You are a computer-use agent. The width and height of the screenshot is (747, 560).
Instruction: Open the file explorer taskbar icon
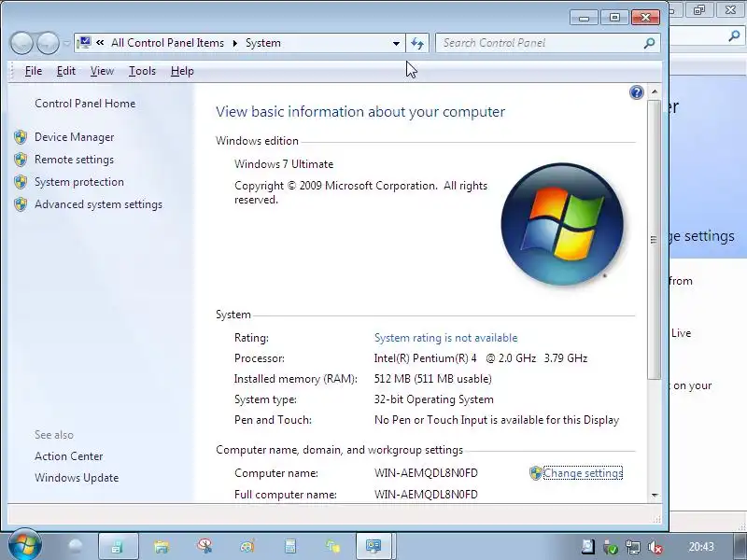tap(162, 546)
